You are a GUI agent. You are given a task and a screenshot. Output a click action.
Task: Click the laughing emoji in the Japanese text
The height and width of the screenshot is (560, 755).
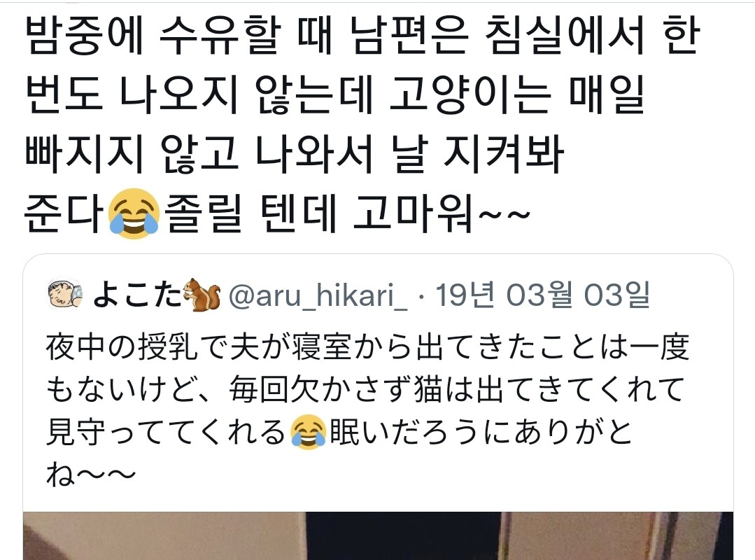308,432
